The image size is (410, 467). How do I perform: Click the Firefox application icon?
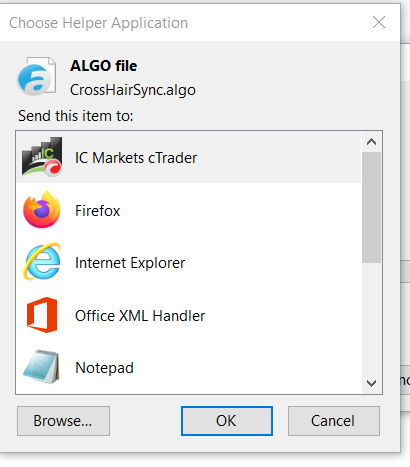tap(42, 209)
